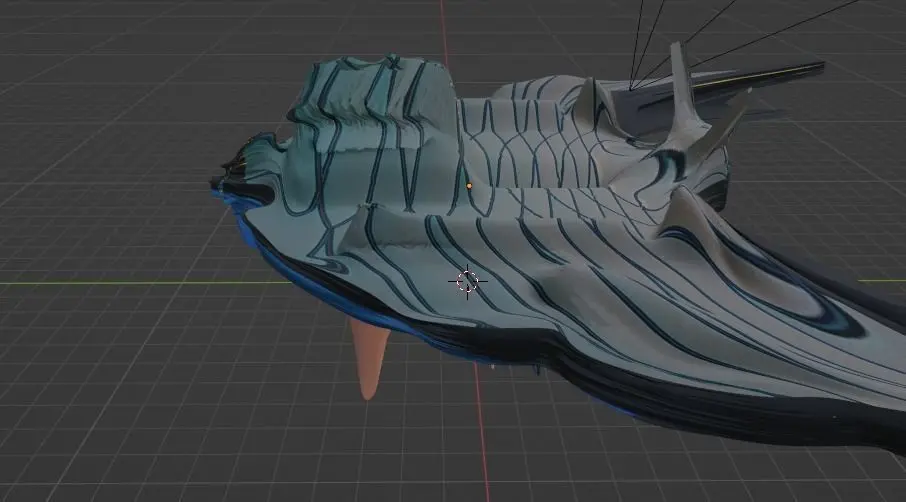Select the orange origin dot on the mesh

[469, 186]
